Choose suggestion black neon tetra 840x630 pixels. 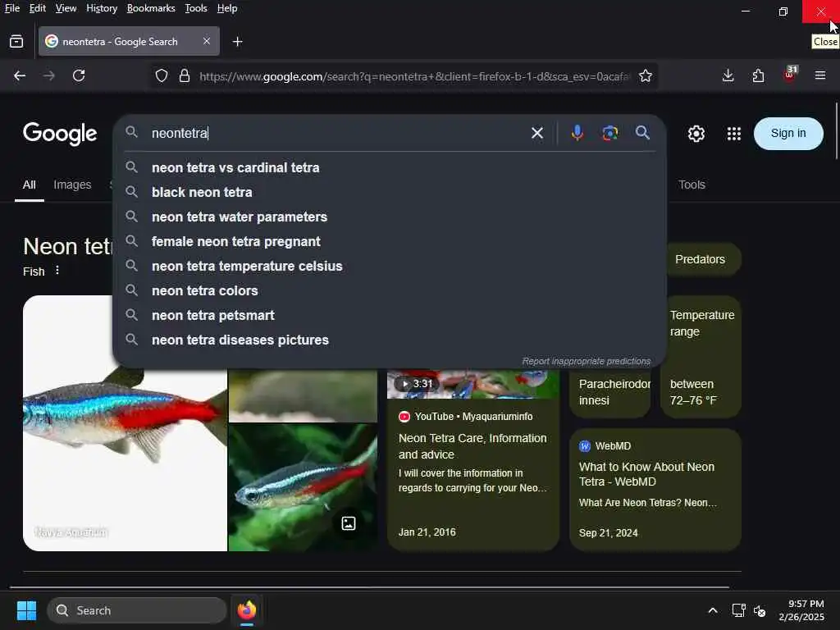(390, 192)
